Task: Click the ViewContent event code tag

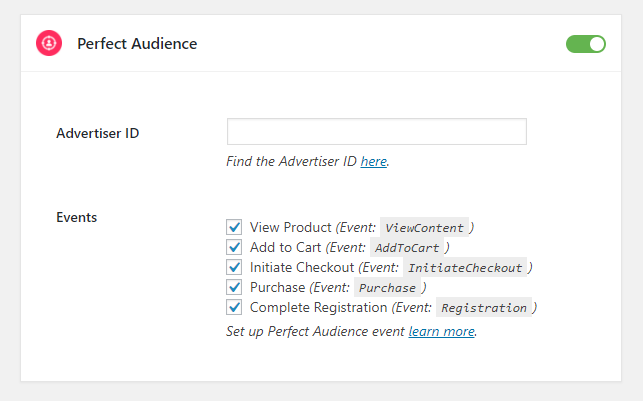Action: (424, 228)
